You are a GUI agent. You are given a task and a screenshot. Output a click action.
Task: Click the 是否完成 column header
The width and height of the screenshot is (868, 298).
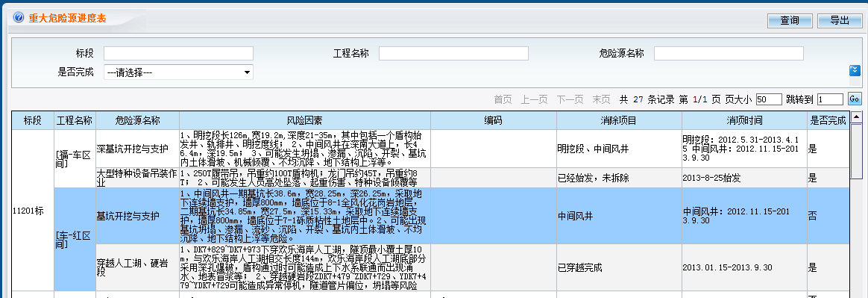[828, 120]
